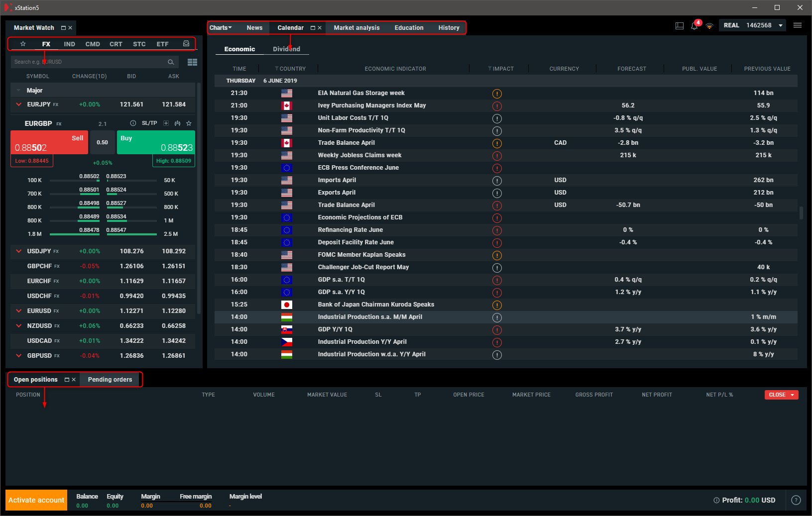
Task: Select the Trade Balance April CAD row
Action: [x=506, y=143]
